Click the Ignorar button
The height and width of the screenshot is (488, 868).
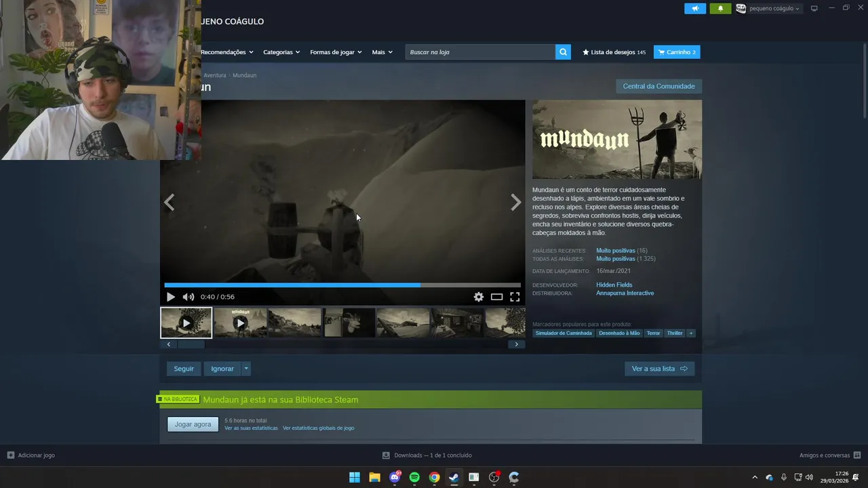click(x=222, y=369)
